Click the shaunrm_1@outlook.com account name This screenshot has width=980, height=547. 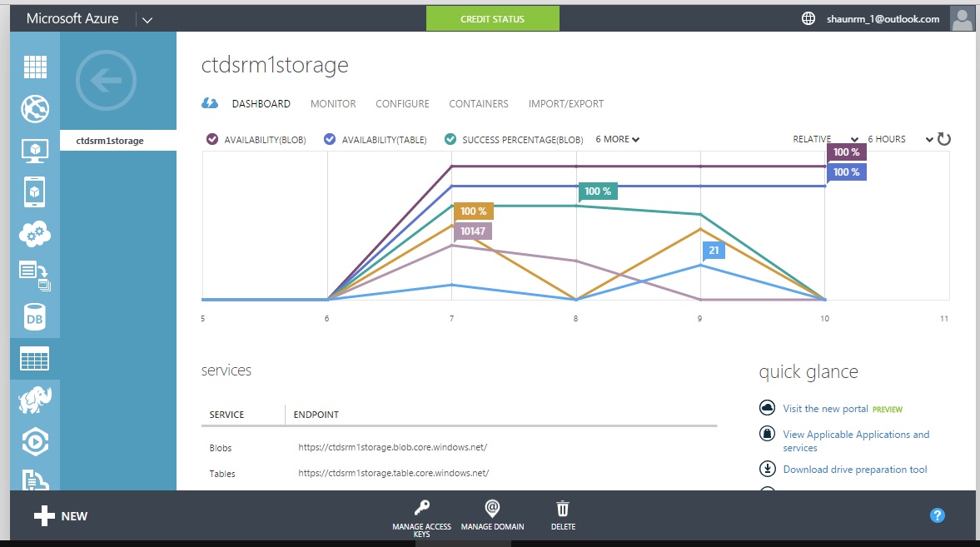(883, 19)
